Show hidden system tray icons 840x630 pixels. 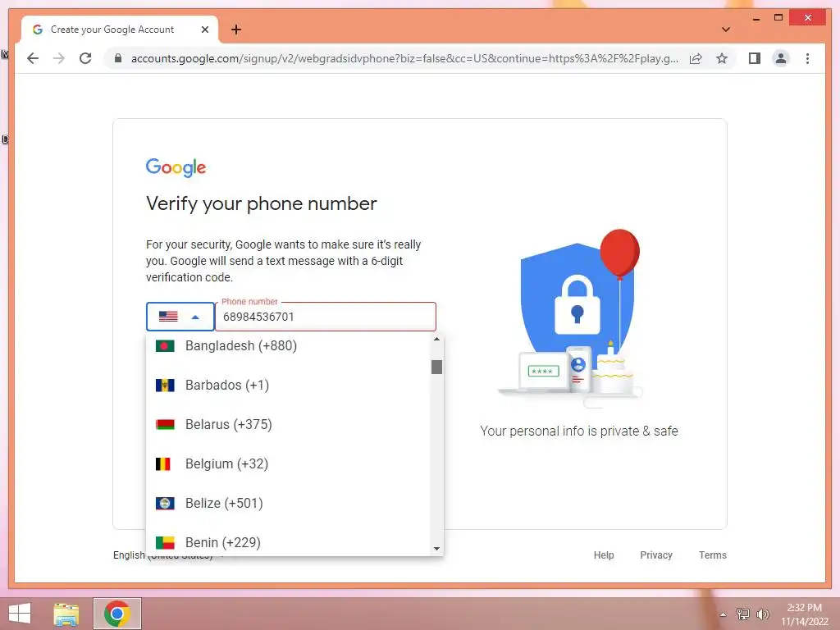(x=723, y=614)
